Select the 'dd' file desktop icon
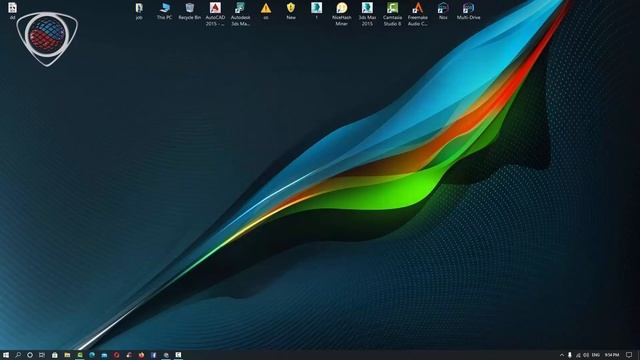The image size is (640, 360). 12,11
